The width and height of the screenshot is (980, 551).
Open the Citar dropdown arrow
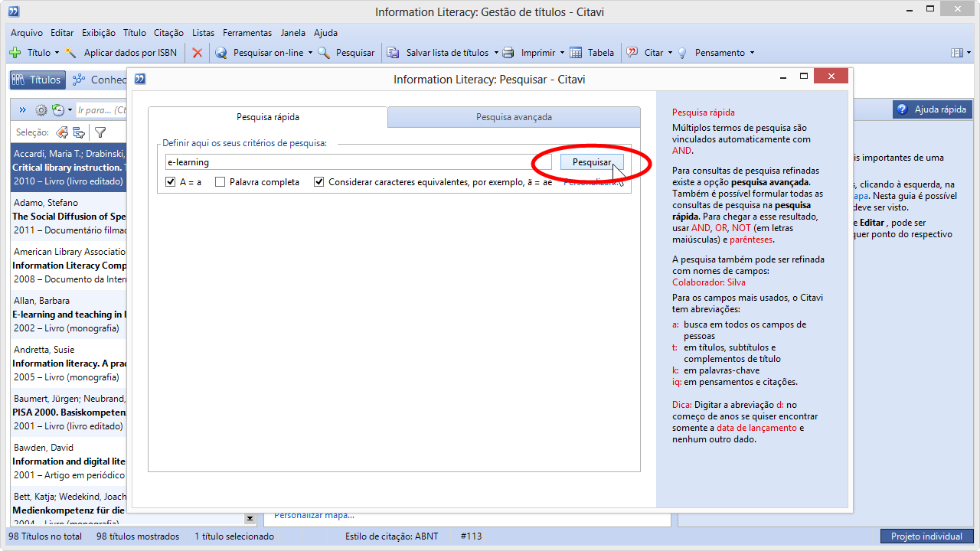click(670, 53)
